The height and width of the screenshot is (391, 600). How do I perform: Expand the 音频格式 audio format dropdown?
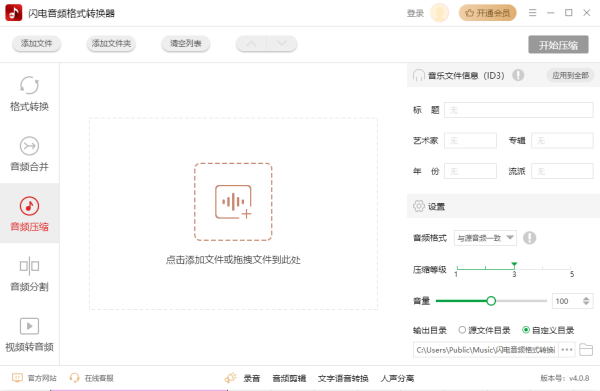[x=485, y=238]
